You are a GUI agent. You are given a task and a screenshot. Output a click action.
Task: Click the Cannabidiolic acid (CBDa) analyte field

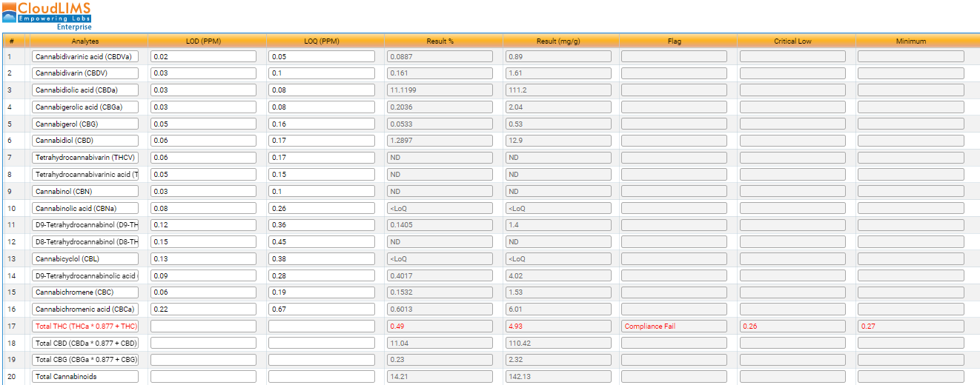(85, 90)
